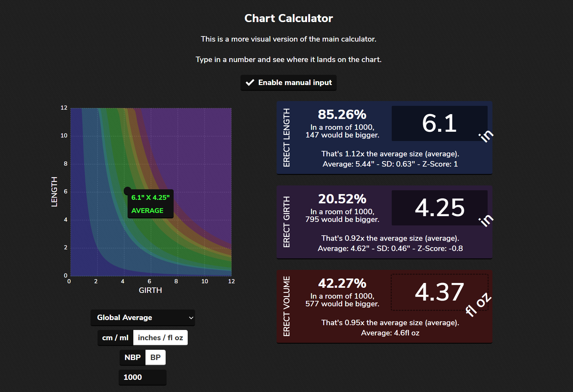The height and width of the screenshot is (392, 573).
Task: Click '795 would be bigger' text
Action: pyautogui.click(x=342, y=219)
